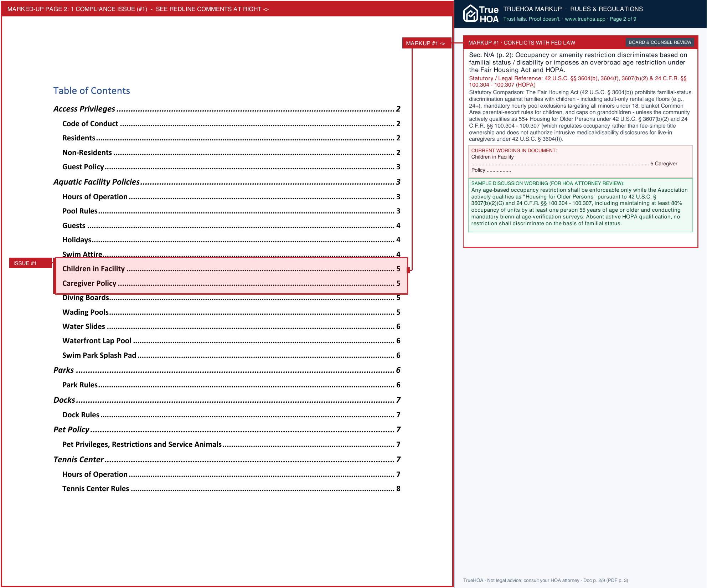Select the Guest Policy entry
Image resolution: width=707 pixels, height=588 pixels.
pos(231,167)
